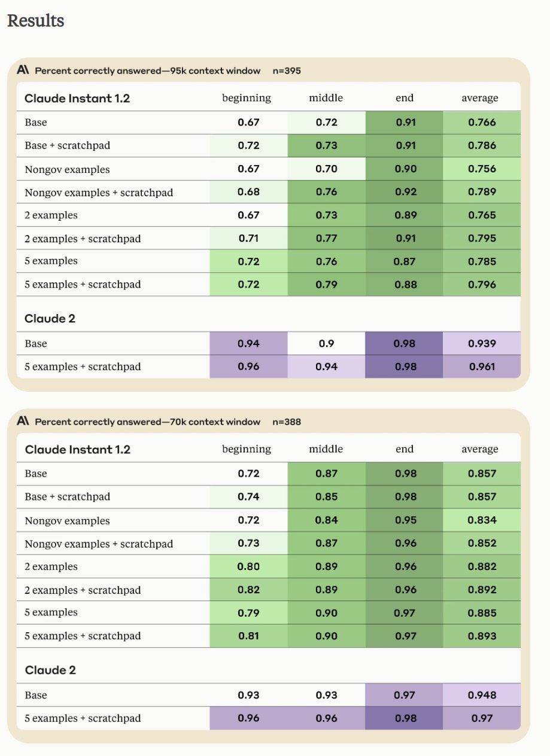The height and width of the screenshot is (756, 550).
Task: Select the 0.948 average cell
Action: (x=482, y=695)
